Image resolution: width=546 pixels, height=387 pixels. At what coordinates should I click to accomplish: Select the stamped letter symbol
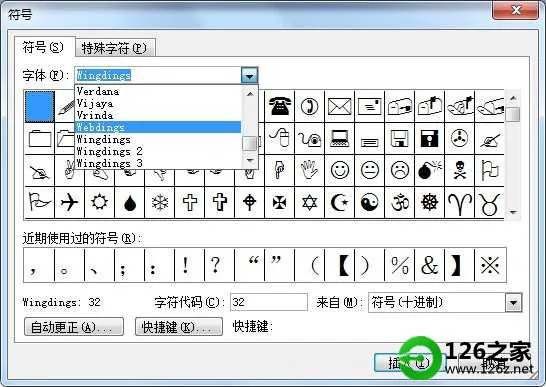[x=369, y=106]
